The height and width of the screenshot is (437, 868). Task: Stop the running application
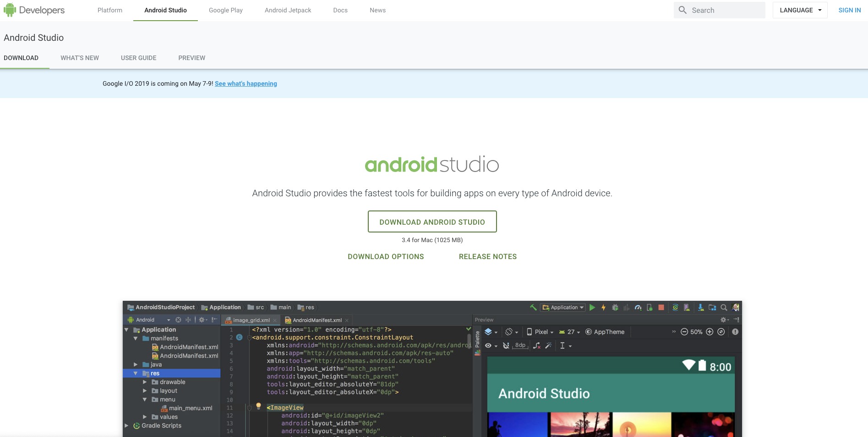661,307
